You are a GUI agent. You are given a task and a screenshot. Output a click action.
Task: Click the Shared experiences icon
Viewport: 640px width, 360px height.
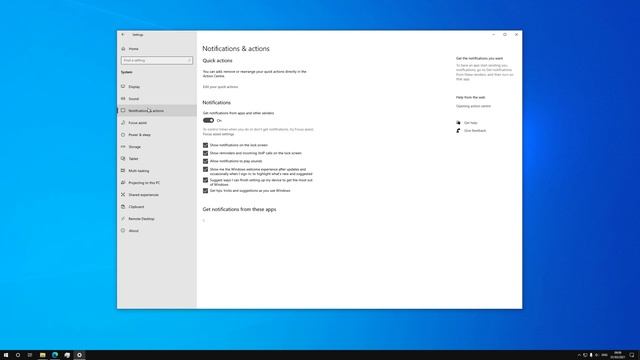point(123,195)
